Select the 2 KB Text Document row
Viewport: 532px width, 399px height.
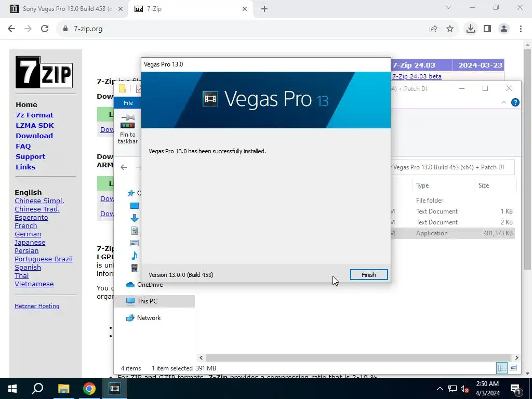[453, 222]
